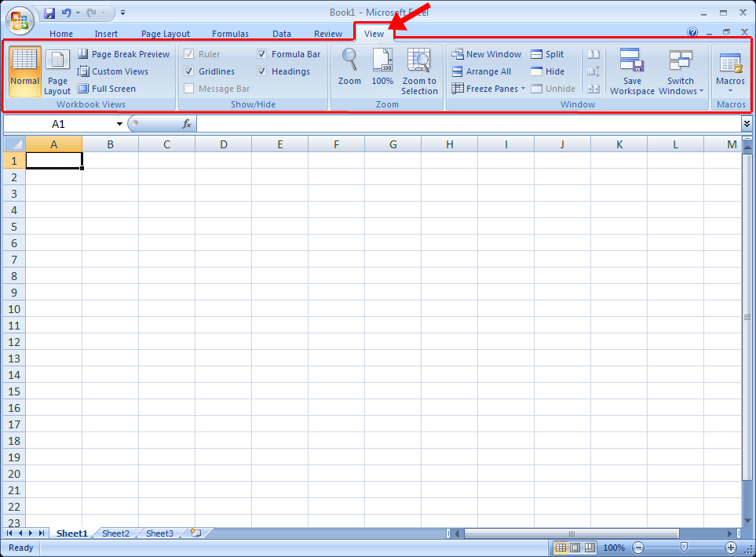Click the Office Button logo
This screenshot has width=756, height=557.
[20, 20]
